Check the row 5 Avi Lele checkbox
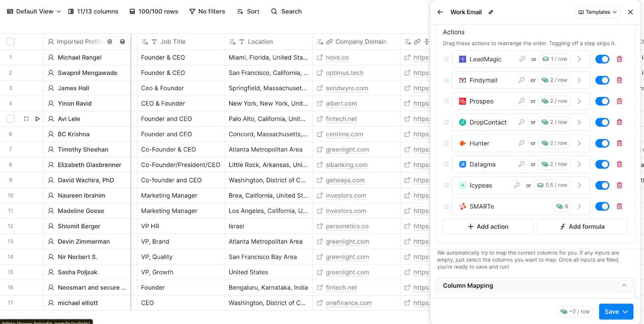Image resolution: width=644 pixels, height=324 pixels. tap(10, 119)
